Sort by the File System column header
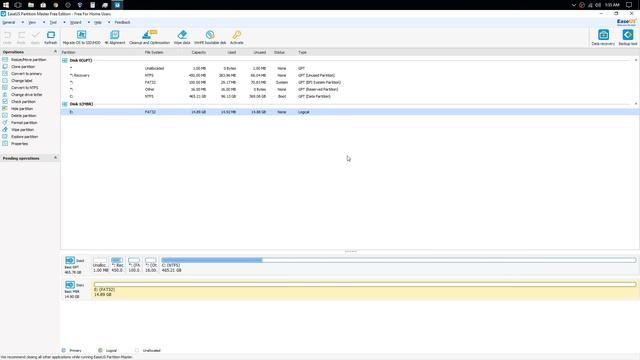 (x=154, y=52)
